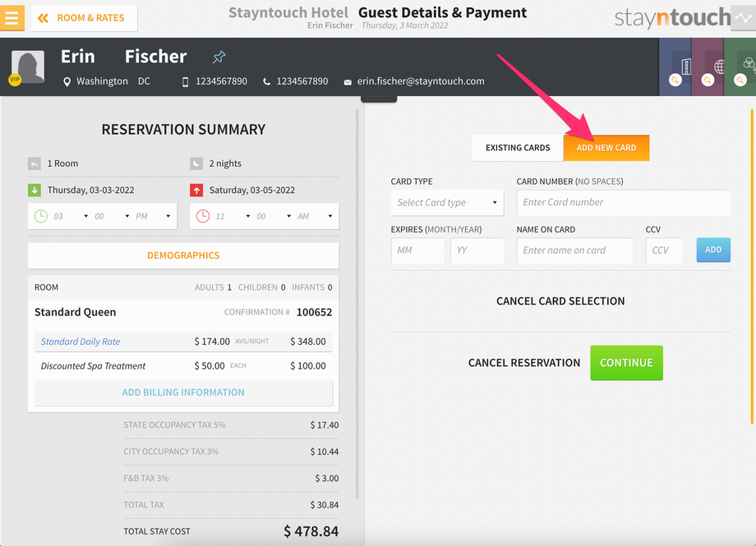
Task: Open the Select Card type dropdown
Action: point(447,203)
